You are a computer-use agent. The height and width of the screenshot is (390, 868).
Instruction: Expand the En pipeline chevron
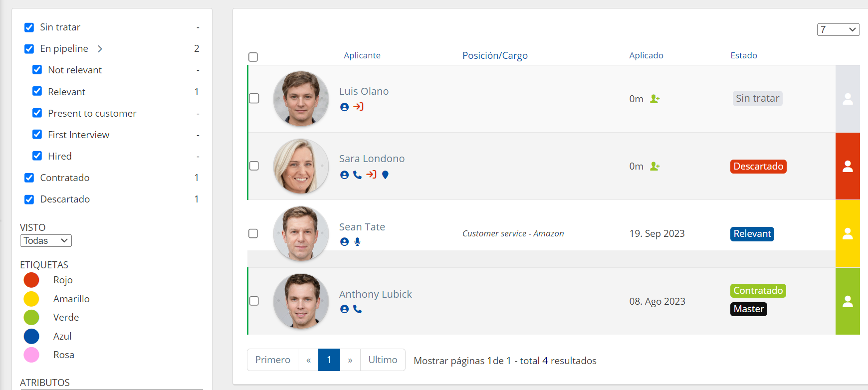point(100,49)
